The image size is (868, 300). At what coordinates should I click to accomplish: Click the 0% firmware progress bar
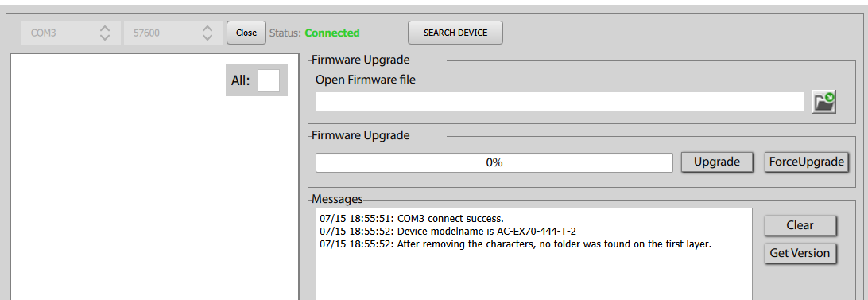[x=494, y=162]
